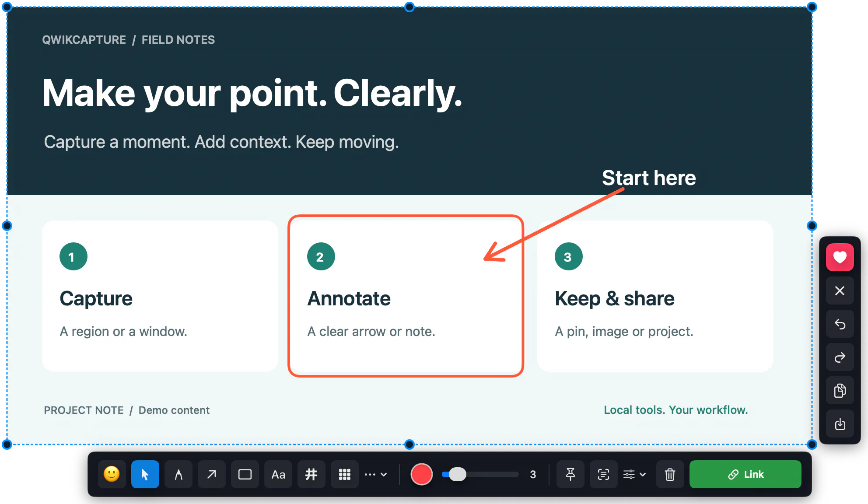Click the top-left selection handle
868x504 pixels.
tap(7, 7)
